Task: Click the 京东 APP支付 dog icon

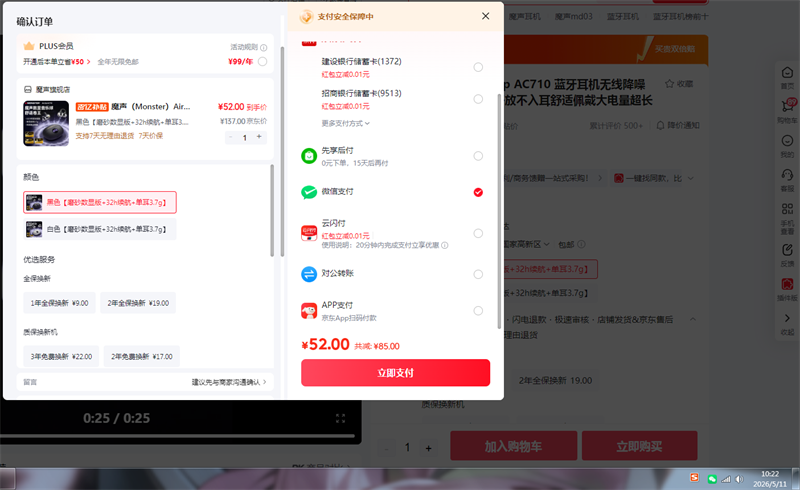Action: pos(309,310)
